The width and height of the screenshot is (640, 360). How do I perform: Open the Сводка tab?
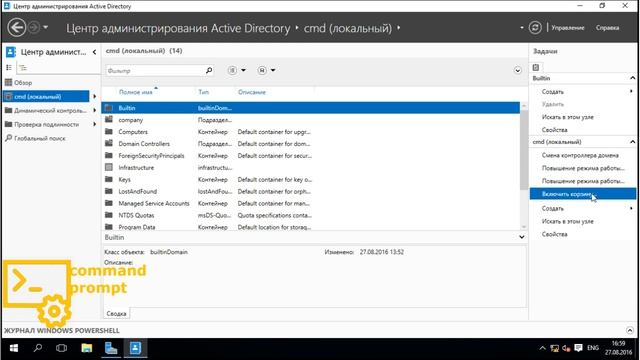pos(116,313)
